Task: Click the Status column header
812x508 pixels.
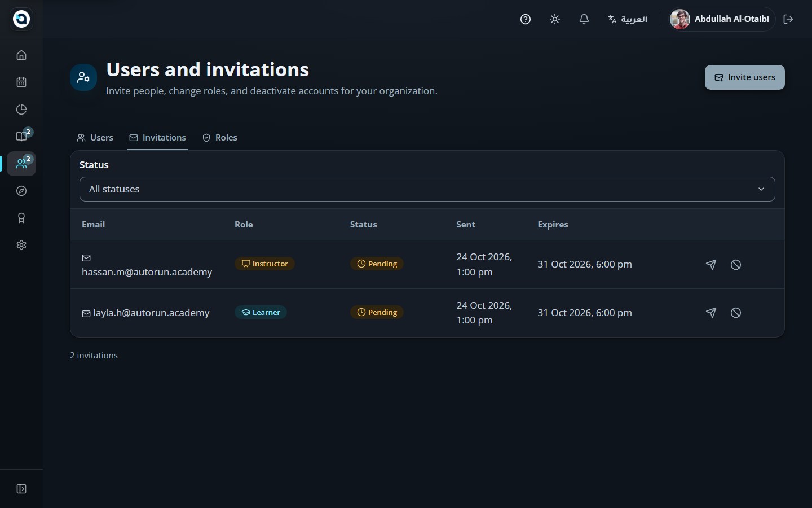Action: point(364,225)
